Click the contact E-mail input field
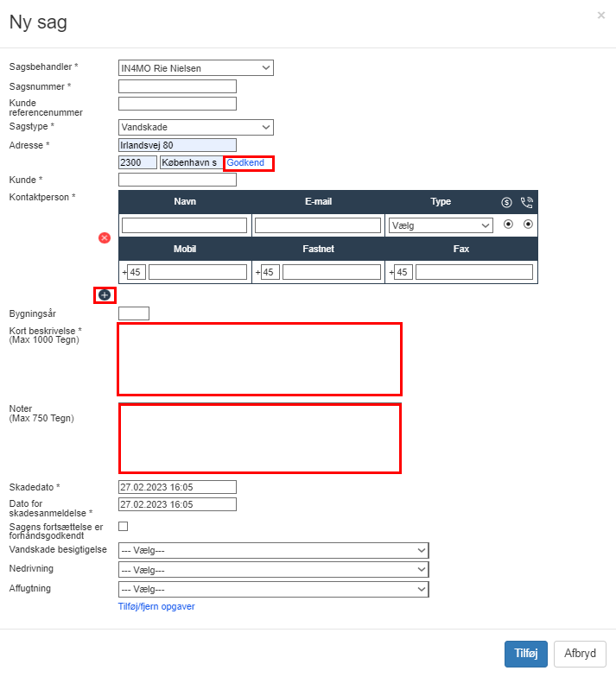The width and height of the screenshot is (616, 677). coord(318,225)
